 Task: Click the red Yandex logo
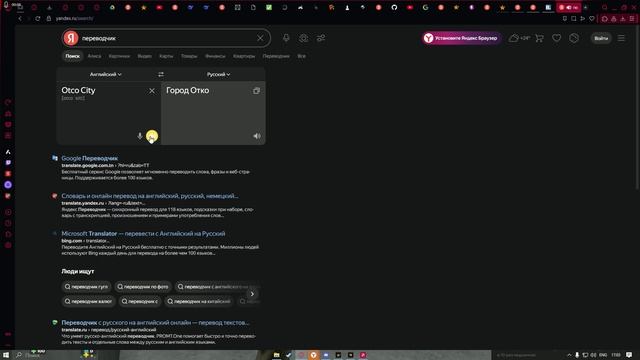(x=71, y=38)
